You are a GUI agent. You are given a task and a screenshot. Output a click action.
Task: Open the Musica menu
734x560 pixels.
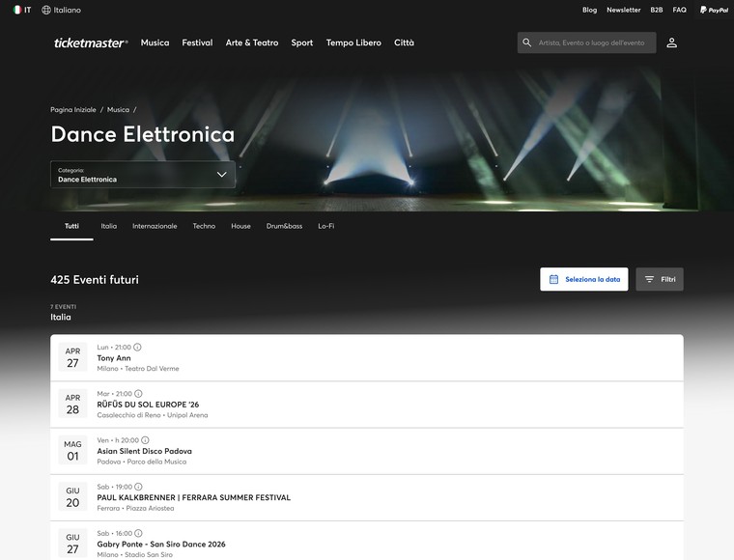pos(155,42)
